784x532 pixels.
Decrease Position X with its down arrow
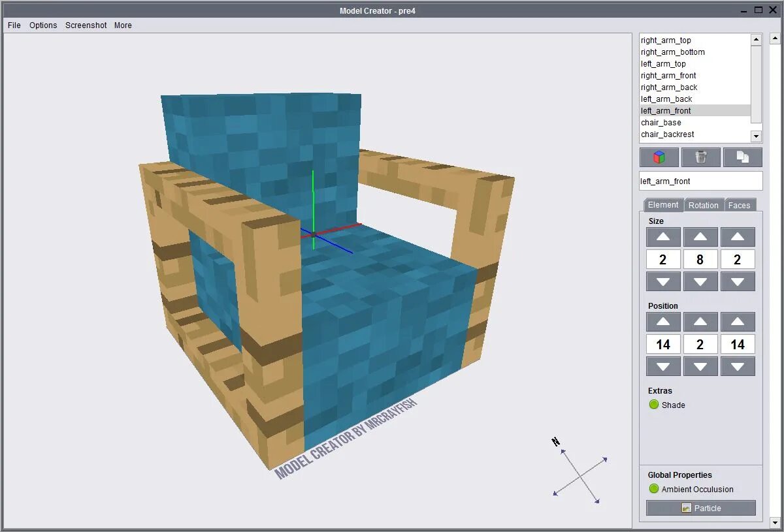[663, 366]
